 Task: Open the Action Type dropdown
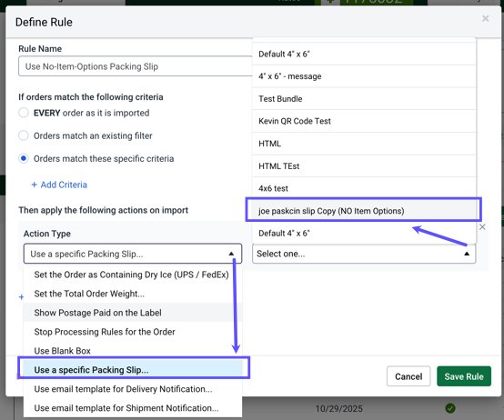pyautogui.click(x=133, y=254)
